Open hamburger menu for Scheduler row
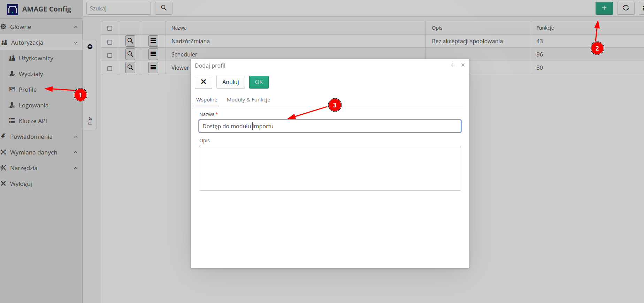Screen dimensions: 644x303 coord(153,54)
